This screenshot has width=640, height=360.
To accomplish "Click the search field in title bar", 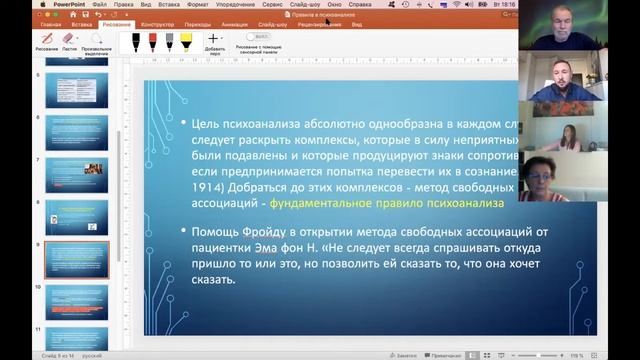I will coord(510,14).
